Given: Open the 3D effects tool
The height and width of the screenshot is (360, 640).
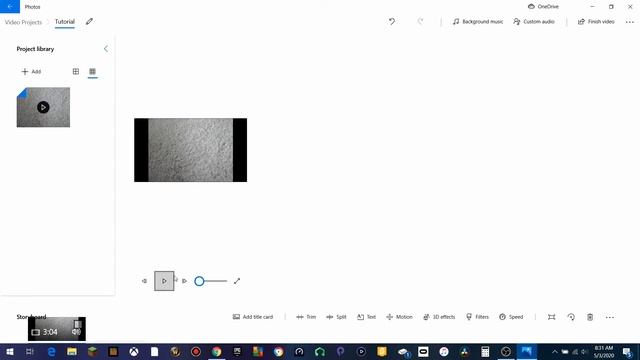Looking at the screenshot, I should click(x=439, y=317).
